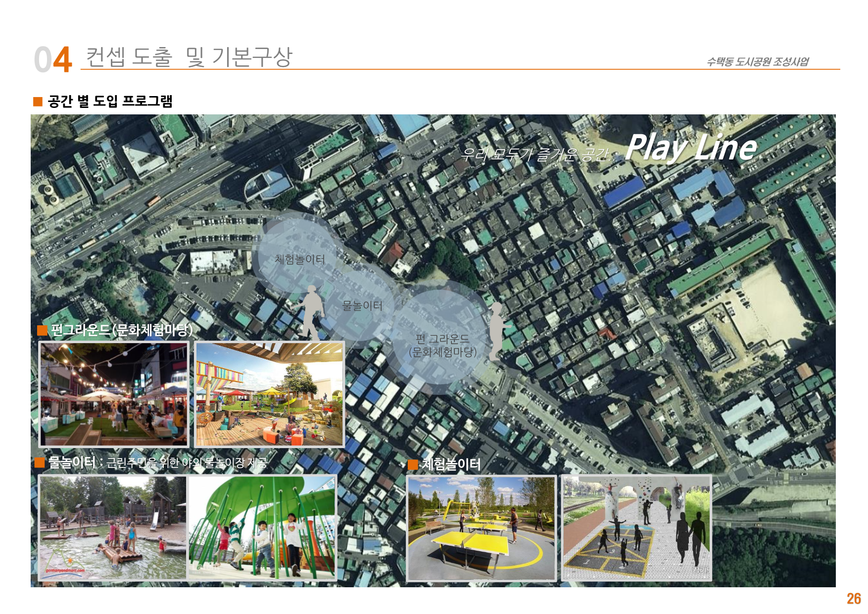Open the hopscotch and climbing wall photo

637,528
